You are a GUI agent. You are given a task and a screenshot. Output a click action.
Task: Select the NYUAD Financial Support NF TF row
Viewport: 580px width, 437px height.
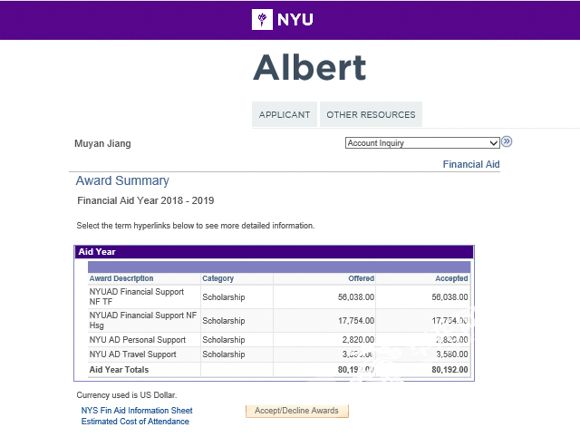point(279,297)
